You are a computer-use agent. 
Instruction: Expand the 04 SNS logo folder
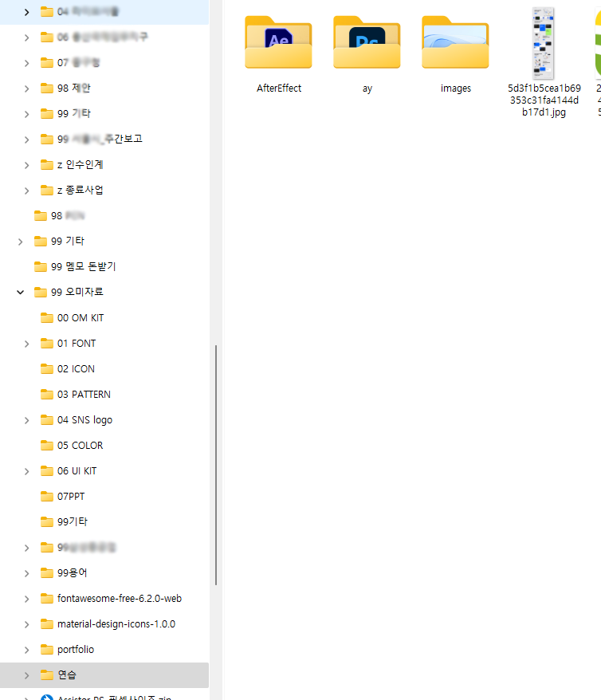click(26, 420)
